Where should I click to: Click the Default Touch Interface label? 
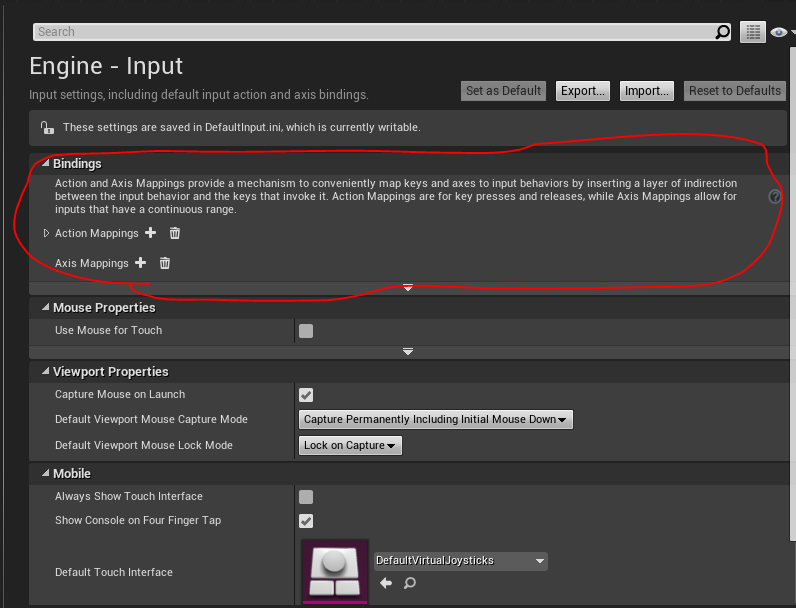[x=114, y=572]
